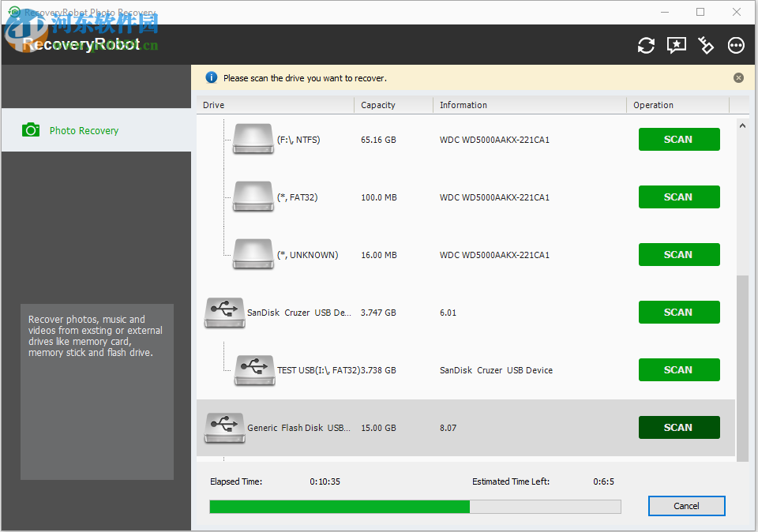
Task: Click the Capacity column header
Action: click(394, 105)
